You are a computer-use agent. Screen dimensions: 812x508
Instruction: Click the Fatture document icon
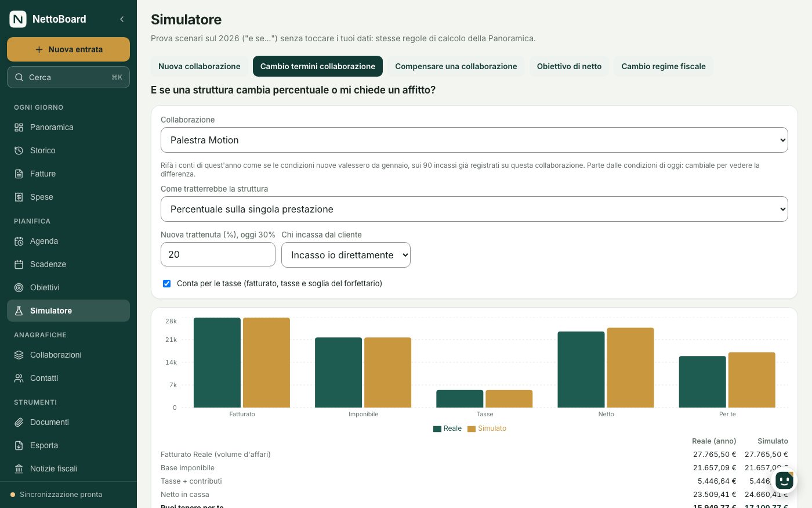click(19, 174)
